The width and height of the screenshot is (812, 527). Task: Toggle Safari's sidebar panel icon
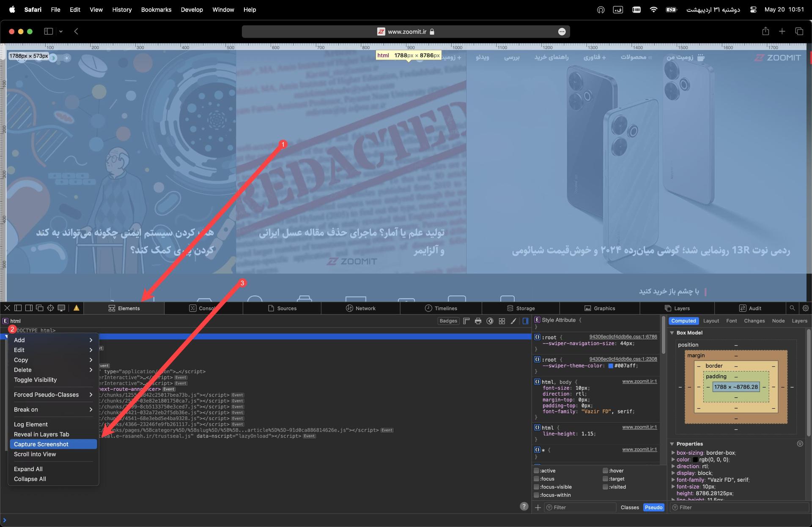49,31
